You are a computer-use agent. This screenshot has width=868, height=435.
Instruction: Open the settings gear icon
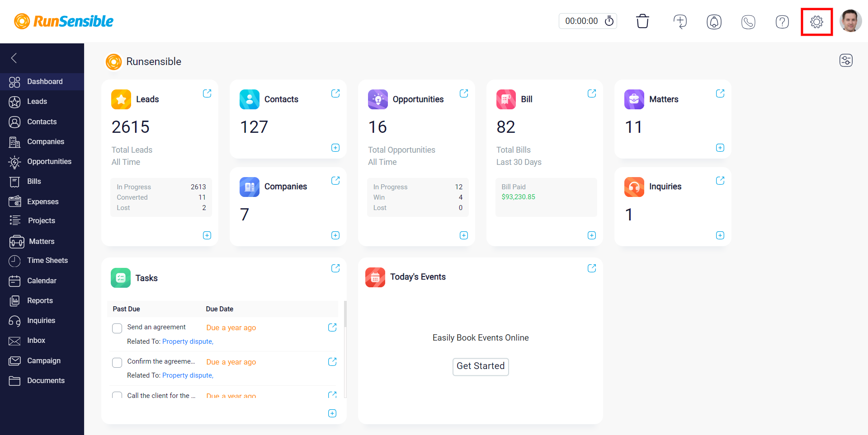click(816, 22)
